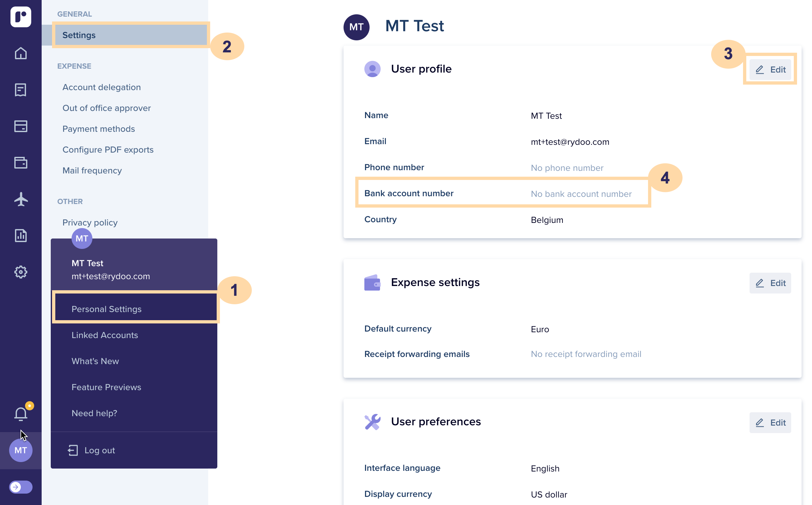Edit the Expense settings section
The width and height of the screenshot is (812, 505).
coord(770,283)
